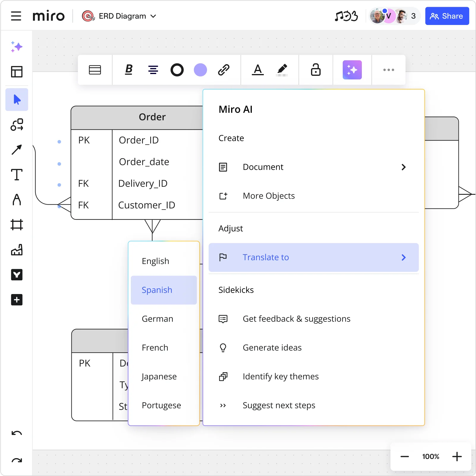
Task: Select the Order table header
Action: pyautogui.click(x=137, y=117)
